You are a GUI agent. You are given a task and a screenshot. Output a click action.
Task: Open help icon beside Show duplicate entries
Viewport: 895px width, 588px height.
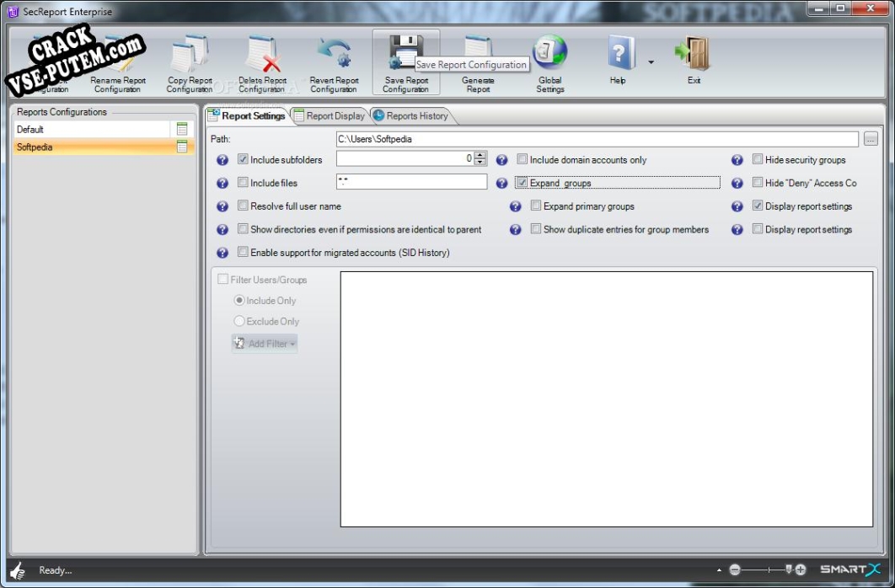pos(516,230)
